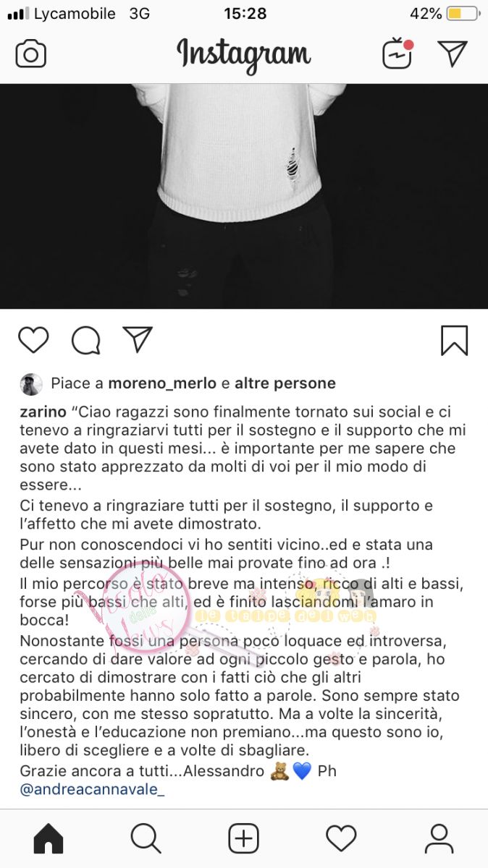The height and width of the screenshot is (868, 488).
Task: Open @andreacannavale_ mention link
Action: click(x=92, y=790)
